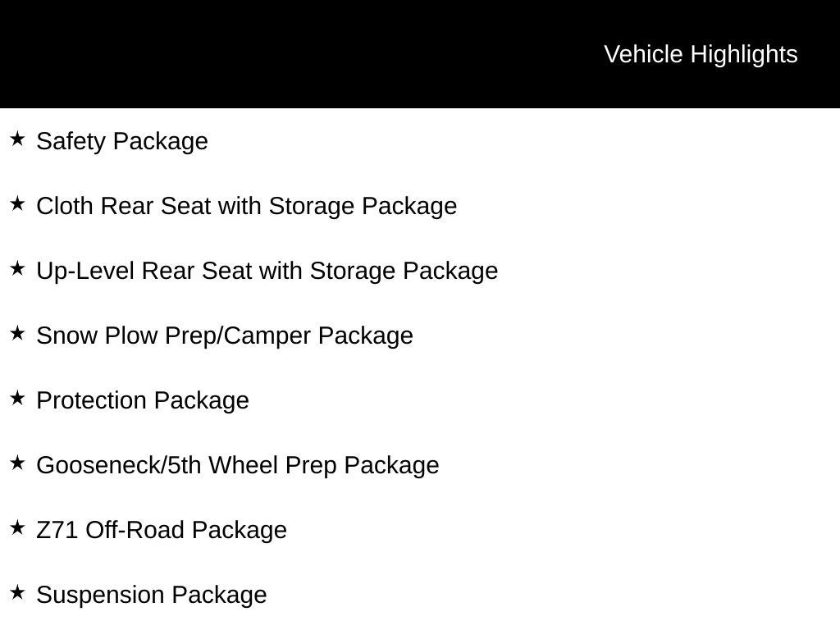Choose Snow Plow Prep/Camper Package item
Screen dimensions: 840x630
225,336
